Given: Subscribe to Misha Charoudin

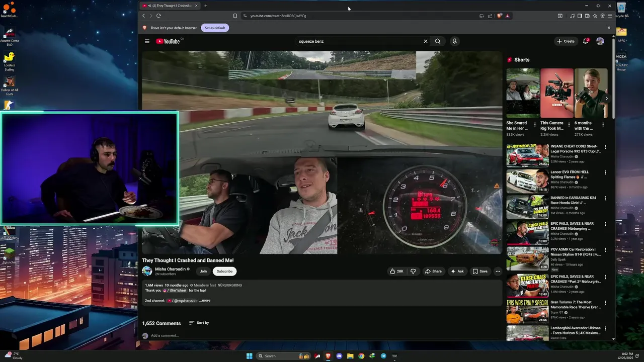Looking at the screenshot, I should [x=224, y=271].
